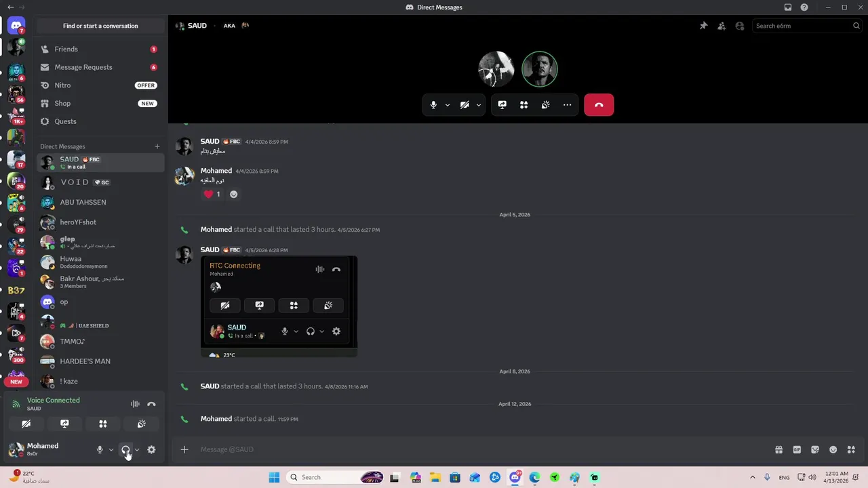This screenshot has width=868, height=488.
Task: Expand input device options in user panel
Action: tap(111, 449)
